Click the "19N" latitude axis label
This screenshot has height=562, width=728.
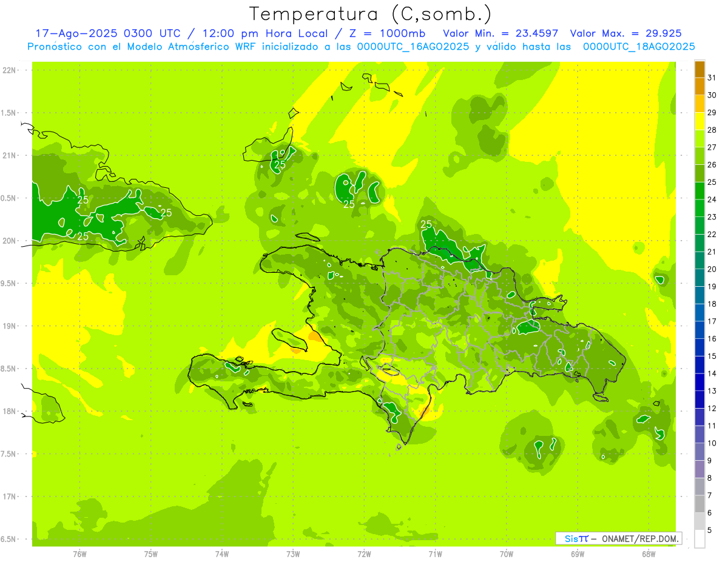(9, 326)
